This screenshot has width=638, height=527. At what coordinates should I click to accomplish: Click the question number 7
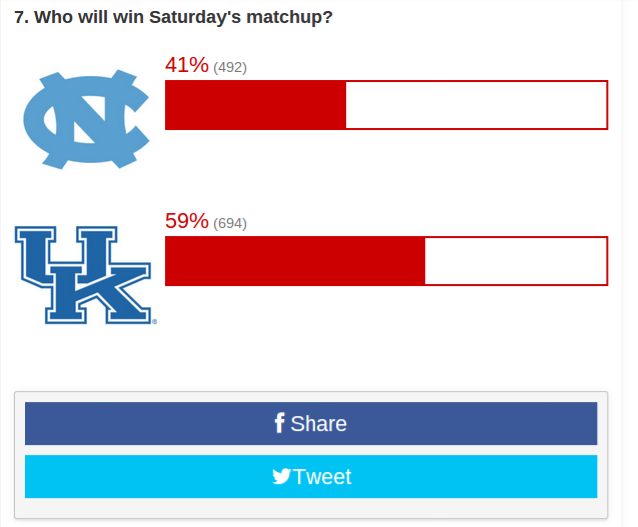click(21, 17)
